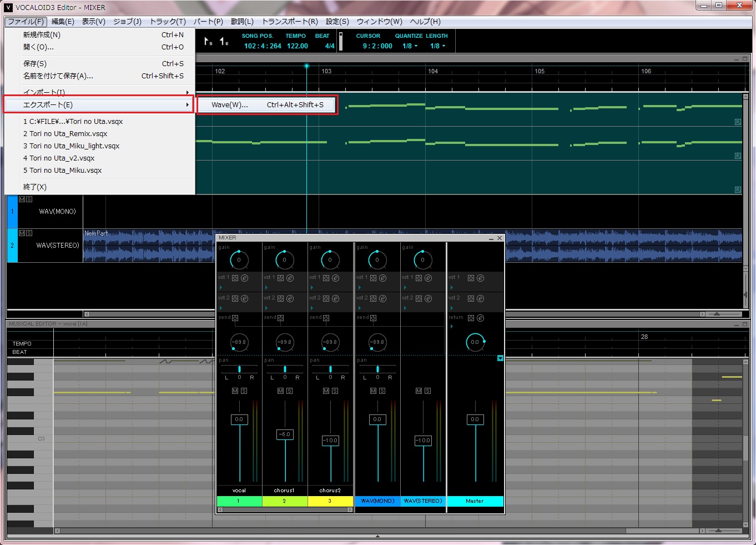Enable send on chorus2 channel
The height and width of the screenshot is (545, 756).
click(x=326, y=318)
